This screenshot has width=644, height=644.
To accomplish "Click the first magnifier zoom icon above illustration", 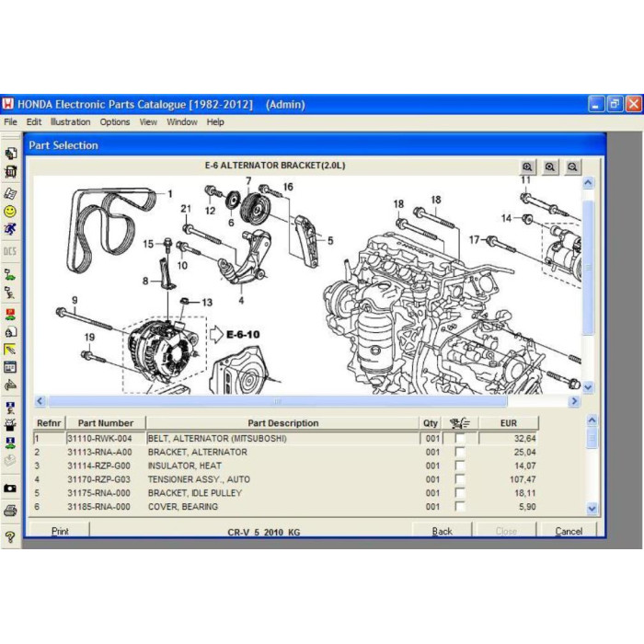I will click(528, 167).
